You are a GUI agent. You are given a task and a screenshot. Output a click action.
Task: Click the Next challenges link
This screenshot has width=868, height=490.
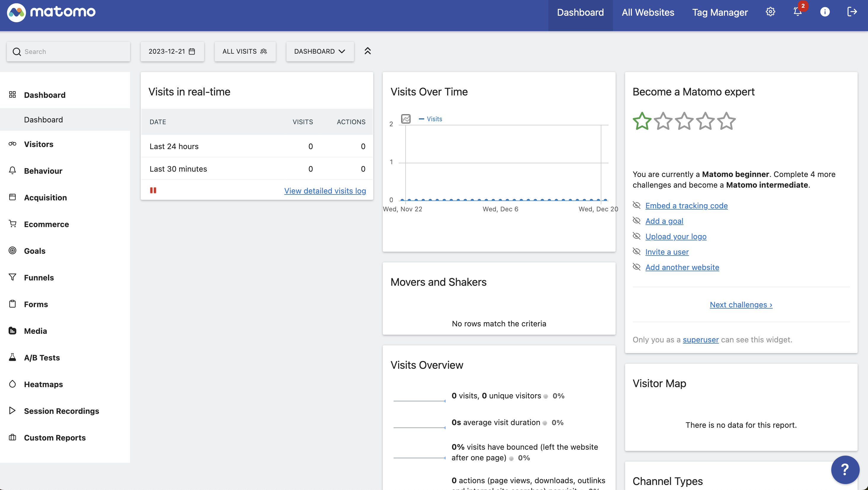[x=741, y=304]
